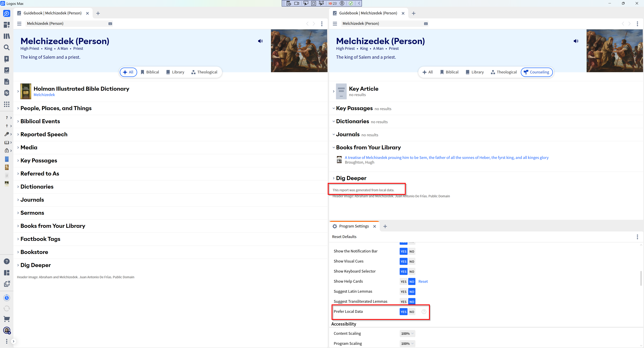This screenshot has width=644, height=348.
Task: Open the Search magnifier icon in sidebar
Action: 7,47
